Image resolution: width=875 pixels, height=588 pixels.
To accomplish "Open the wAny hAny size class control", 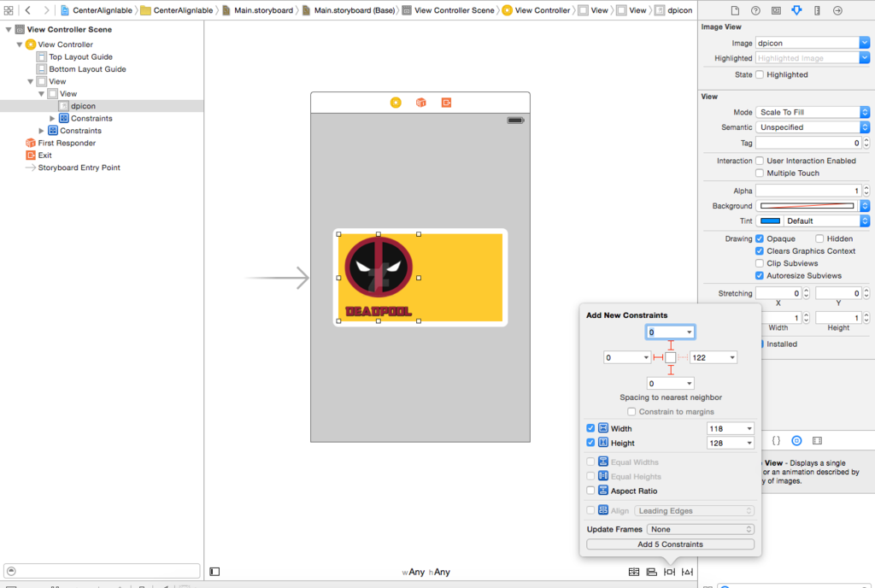I will 426,572.
